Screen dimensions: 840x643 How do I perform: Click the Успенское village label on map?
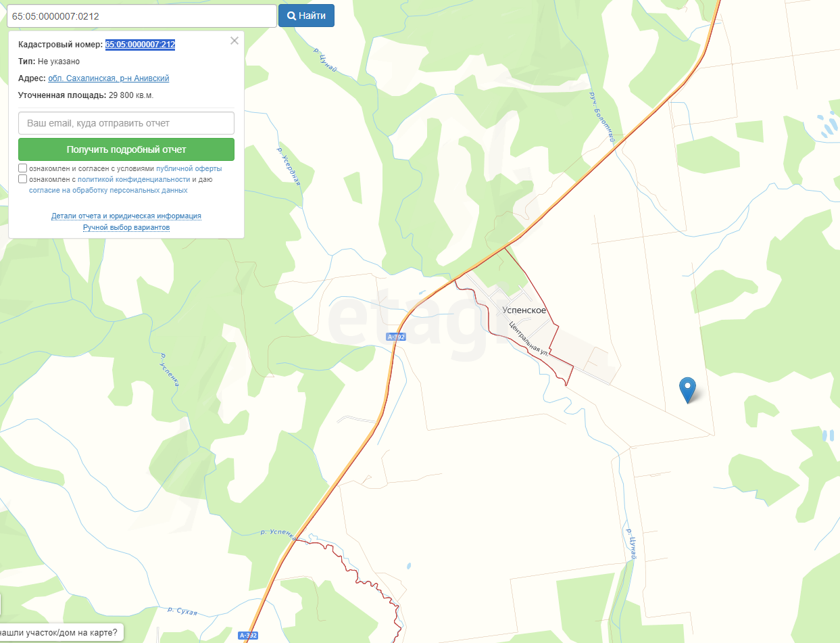(524, 310)
